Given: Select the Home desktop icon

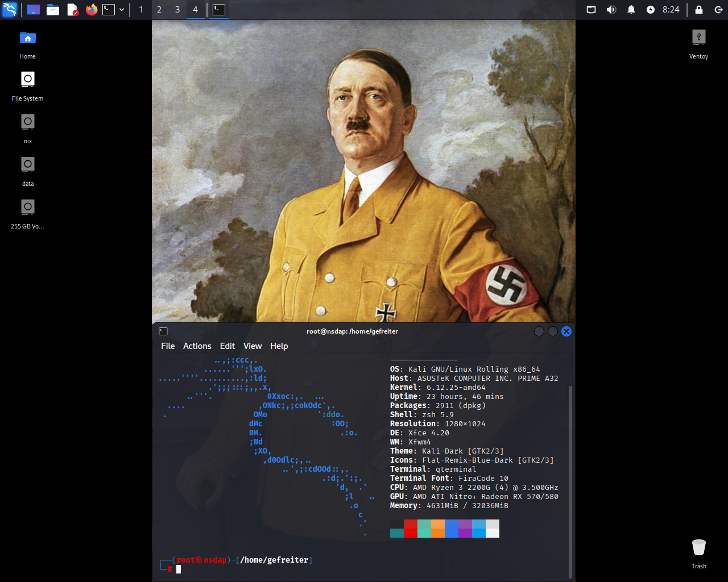Looking at the screenshot, I should (27, 44).
